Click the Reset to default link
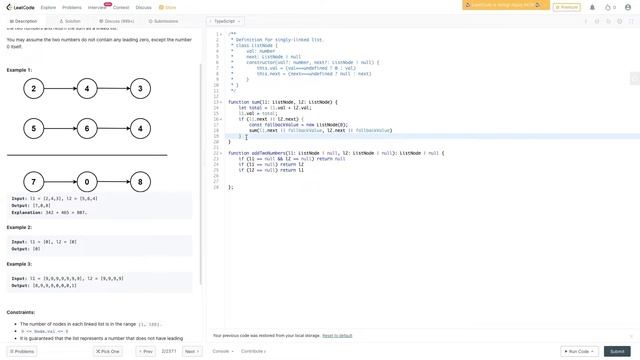The height and width of the screenshot is (360, 640). click(x=337, y=336)
